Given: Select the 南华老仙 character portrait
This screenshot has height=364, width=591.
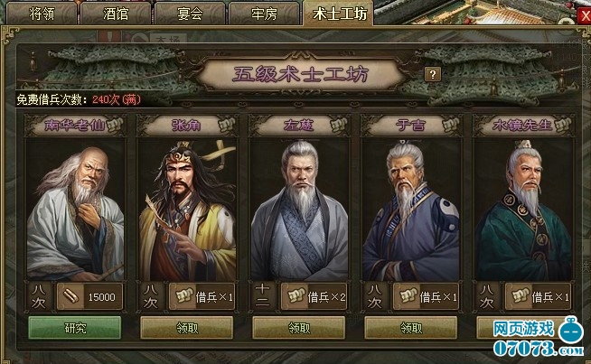Looking at the screenshot, I should pyautogui.click(x=75, y=210).
